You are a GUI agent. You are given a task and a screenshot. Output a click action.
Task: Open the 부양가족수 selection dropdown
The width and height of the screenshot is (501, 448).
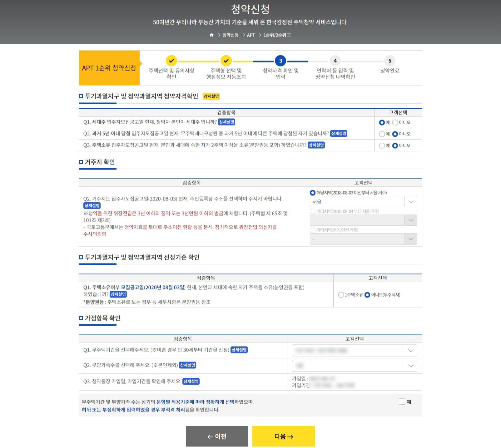click(355, 366)
